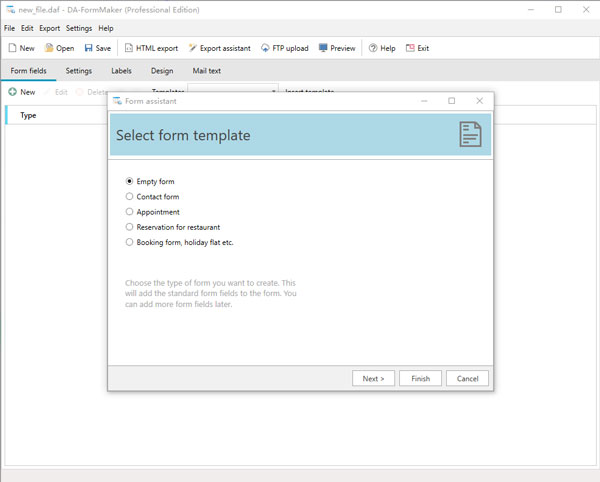Open the File menu

pyautogui.click(x=9, y=28)
